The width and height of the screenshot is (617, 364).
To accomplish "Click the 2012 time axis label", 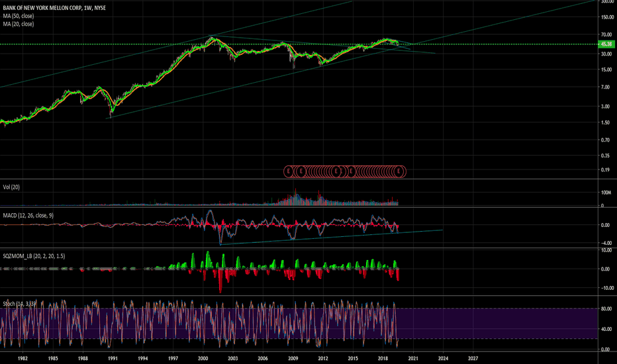I will click(x=323, y=359).
